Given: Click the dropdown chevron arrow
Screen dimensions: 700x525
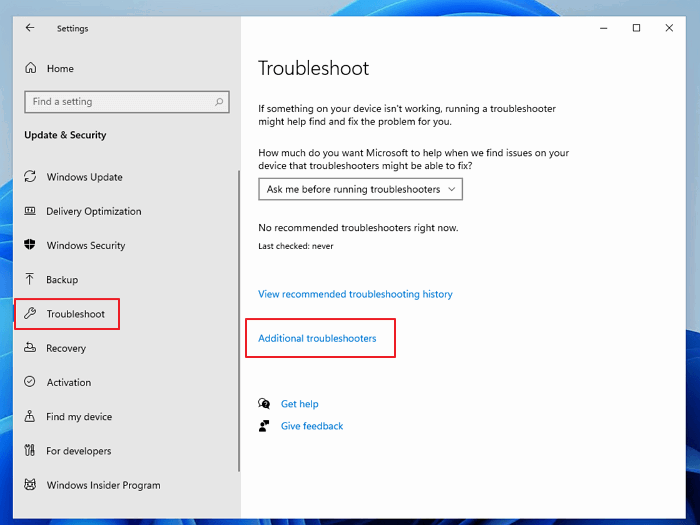Looking at the screenshot, I should point(451,189).
